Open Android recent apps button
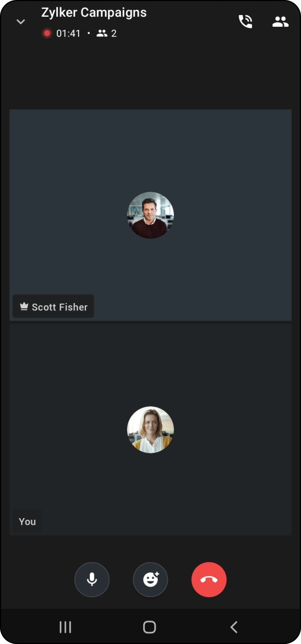 65,627
